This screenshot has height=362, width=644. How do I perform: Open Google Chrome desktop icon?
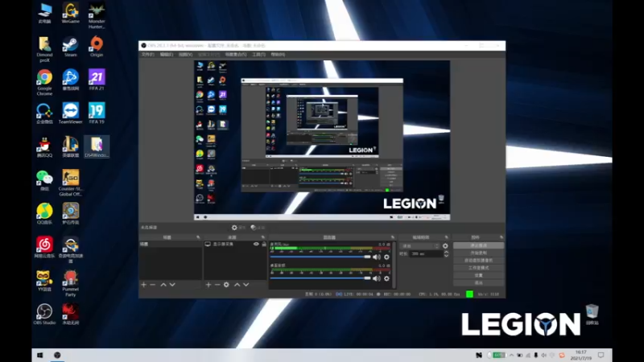click(44, 83)
